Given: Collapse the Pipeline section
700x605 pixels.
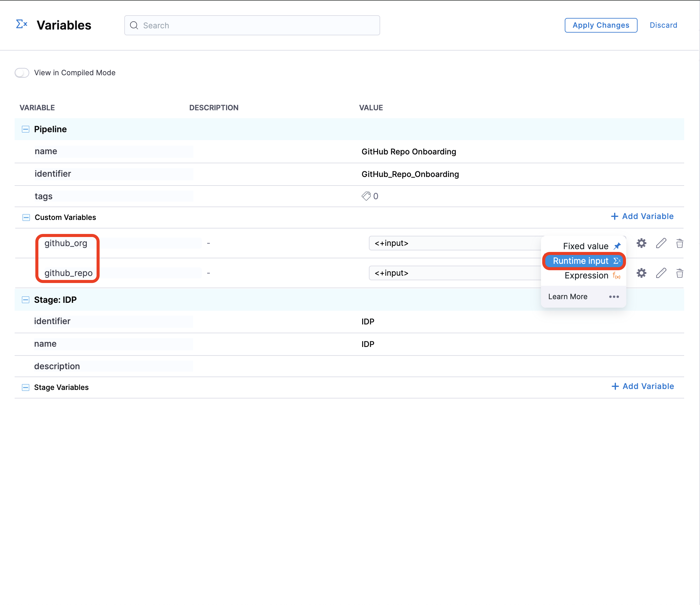Looking at the screenshot, I should click(x=25, y=129).
